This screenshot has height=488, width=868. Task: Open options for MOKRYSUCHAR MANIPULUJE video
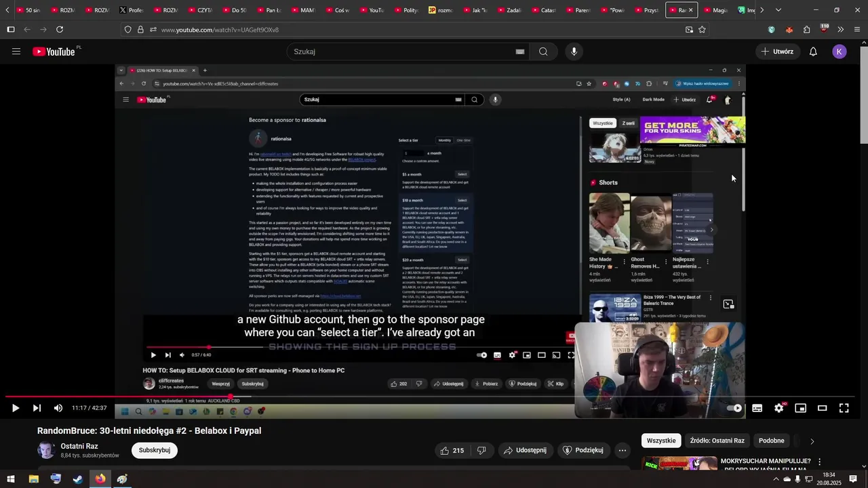click(819, 462)
